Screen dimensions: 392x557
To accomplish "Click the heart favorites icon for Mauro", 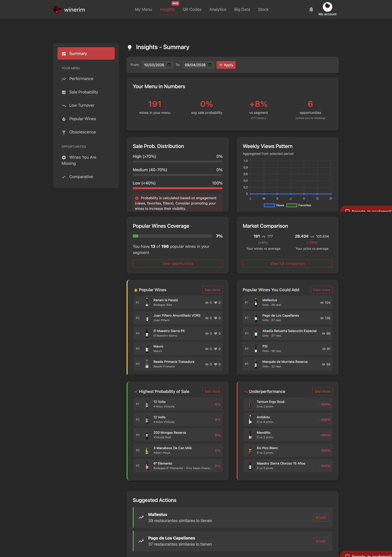I will tap(216, 349).
